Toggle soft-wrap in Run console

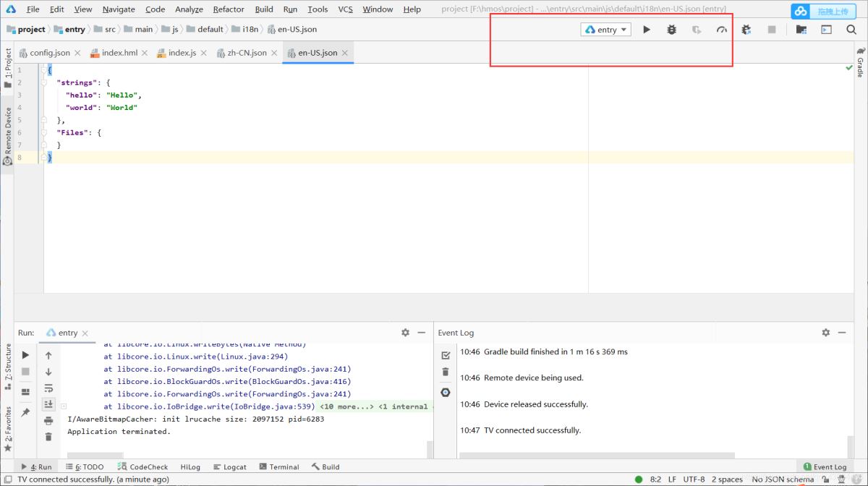pos(48,388)
